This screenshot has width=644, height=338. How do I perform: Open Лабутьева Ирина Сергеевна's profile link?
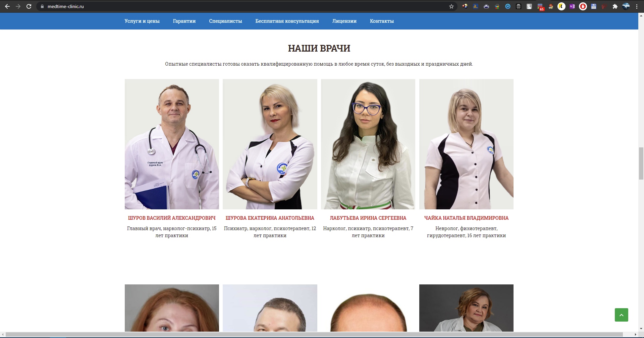pos(368,218)
